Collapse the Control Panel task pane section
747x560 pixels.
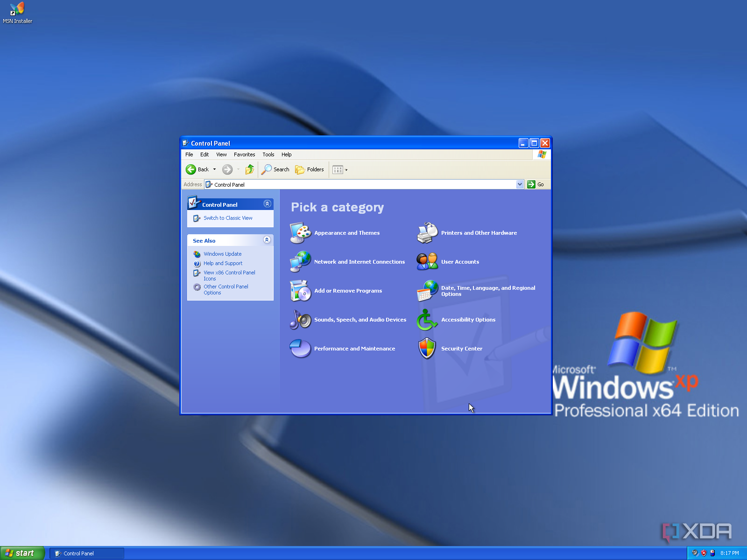pos(268,204)
